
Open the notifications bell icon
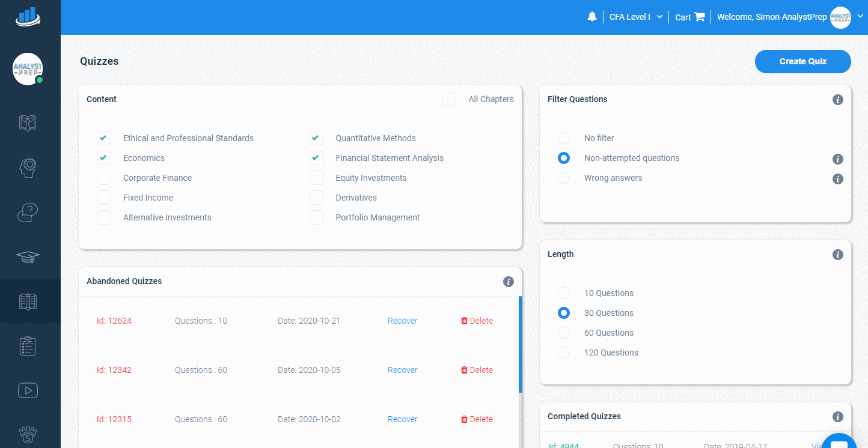(592, 17)
